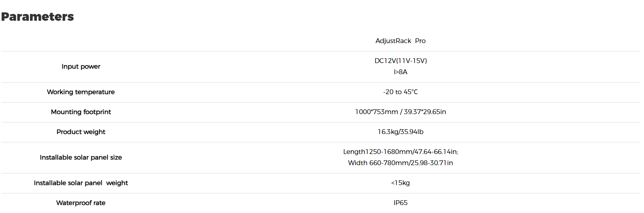Click the Input power row label
This screenshot has height=213, width=644.
point(81,67)
